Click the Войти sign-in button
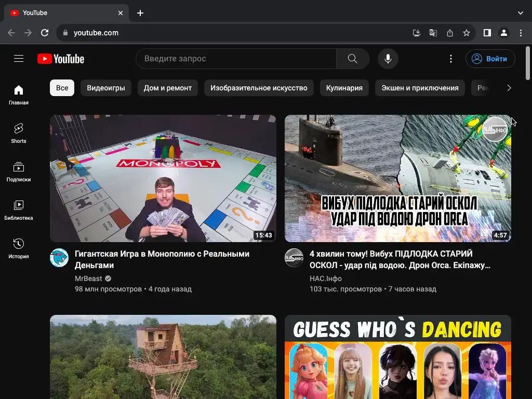 [490, 59]
